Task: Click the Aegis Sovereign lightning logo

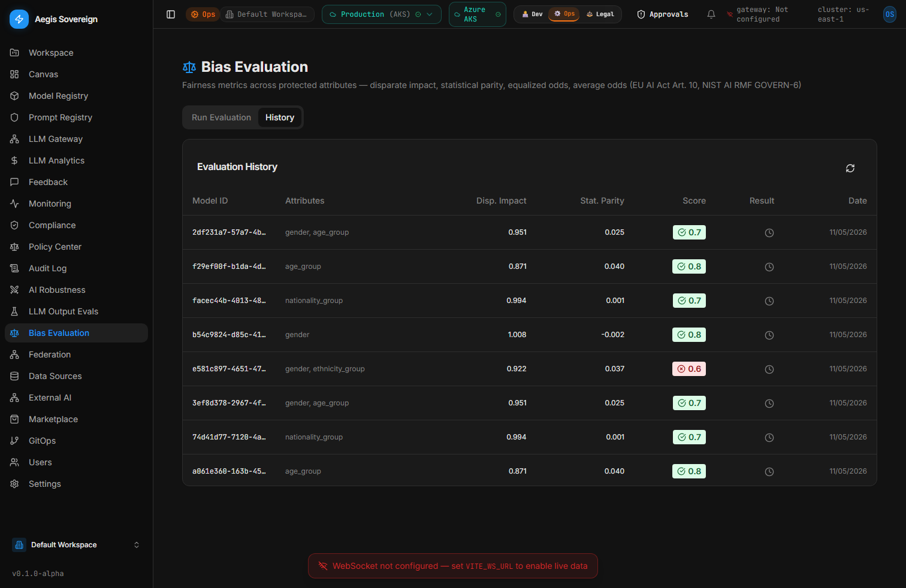Action: pos(19,19)
